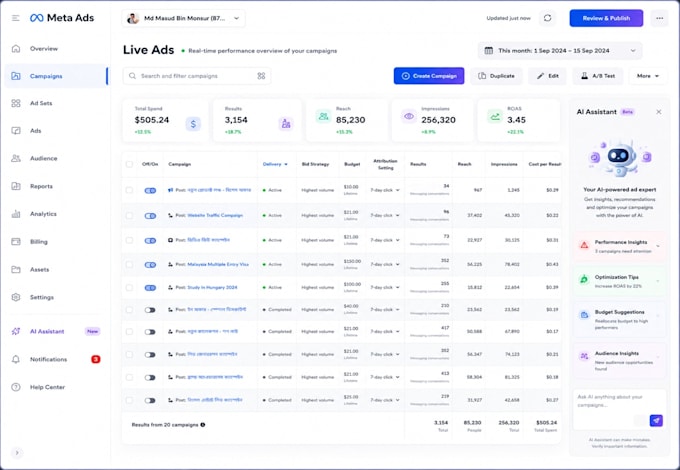
Task: Click the people icon on Reach card
Action: (323, 116)
